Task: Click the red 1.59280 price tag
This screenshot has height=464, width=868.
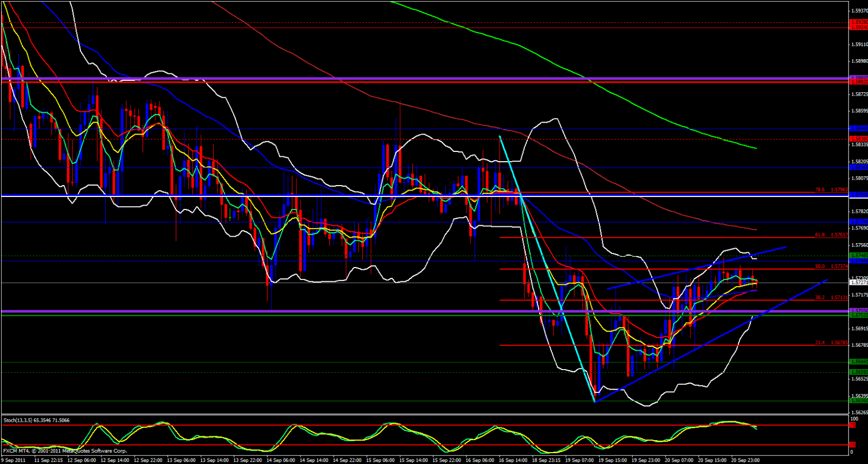Action: tap(859, 23)
